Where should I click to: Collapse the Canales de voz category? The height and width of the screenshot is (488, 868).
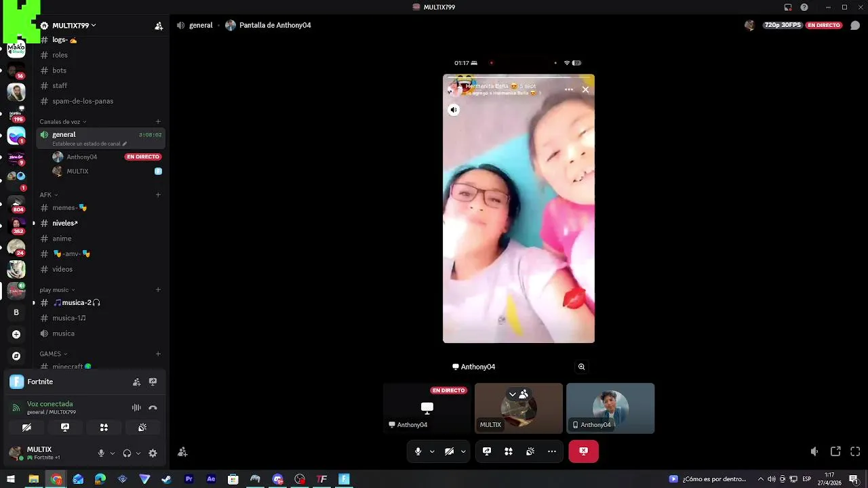tap(62, 122)
